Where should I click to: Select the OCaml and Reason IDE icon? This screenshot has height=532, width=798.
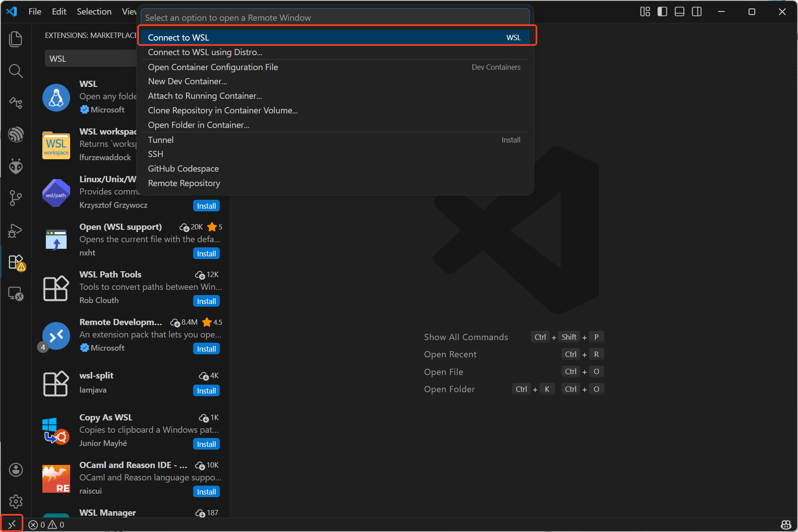[x=56, y=479]
